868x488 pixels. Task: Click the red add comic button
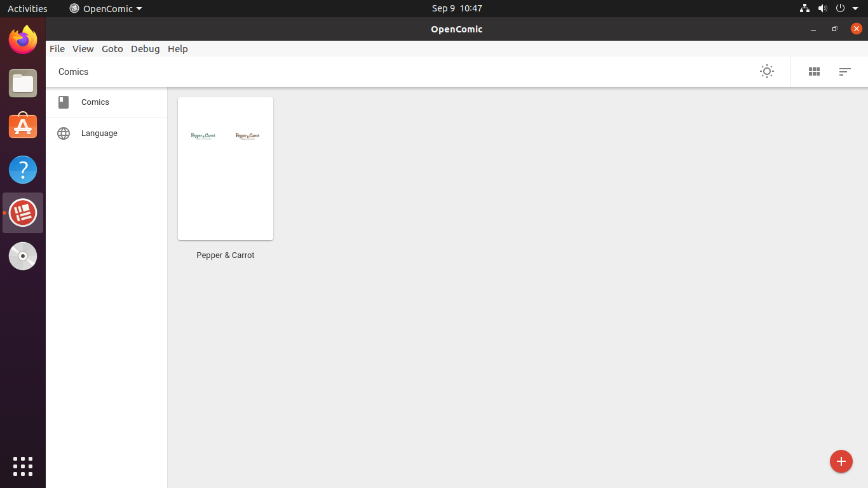pos(841,461)
